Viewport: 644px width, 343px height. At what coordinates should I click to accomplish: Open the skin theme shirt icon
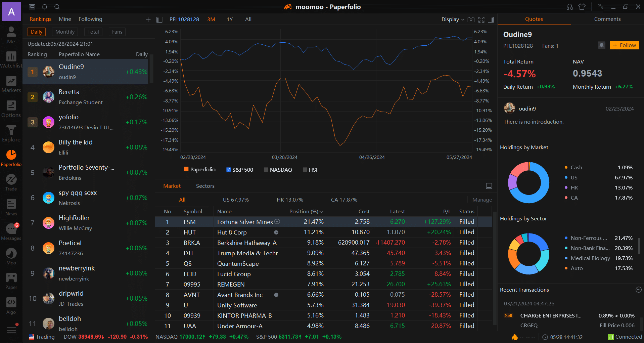pyautogui.click(x=582, y=7)
